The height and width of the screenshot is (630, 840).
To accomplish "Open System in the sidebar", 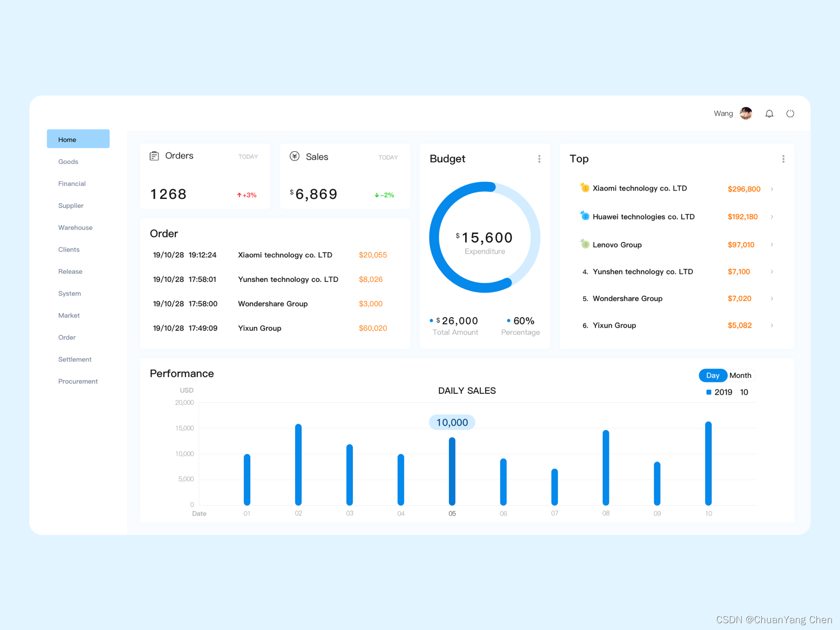I will 70,293.
